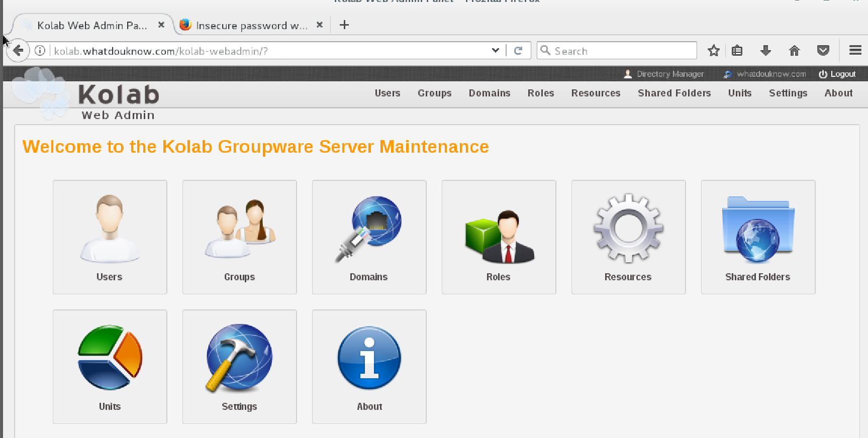Click the Resources tile label
868x438 pixels.
tap(628, 277)
